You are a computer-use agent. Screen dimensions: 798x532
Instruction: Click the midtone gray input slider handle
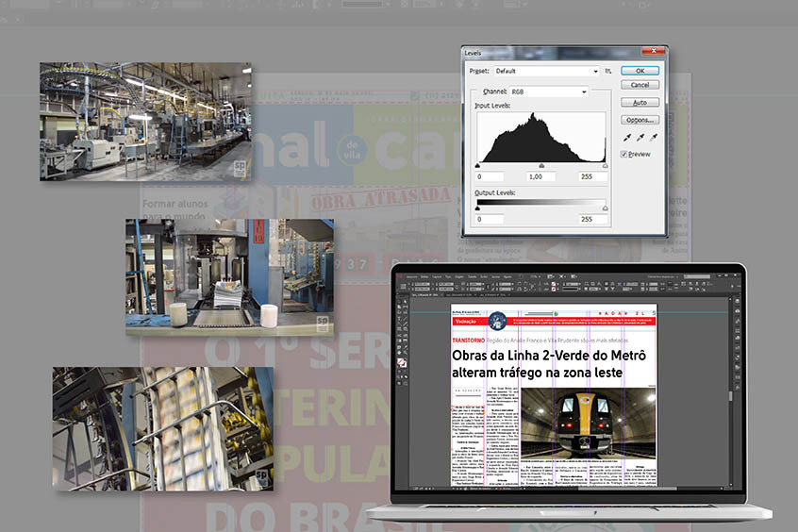click(x=540, y=166)
